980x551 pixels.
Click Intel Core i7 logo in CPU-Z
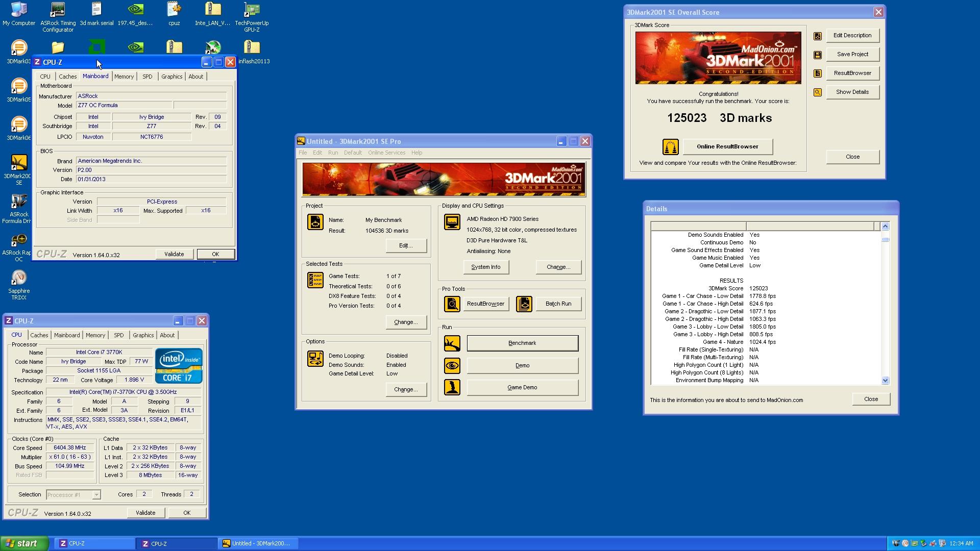pyautogui.click(x=179, y=366)
